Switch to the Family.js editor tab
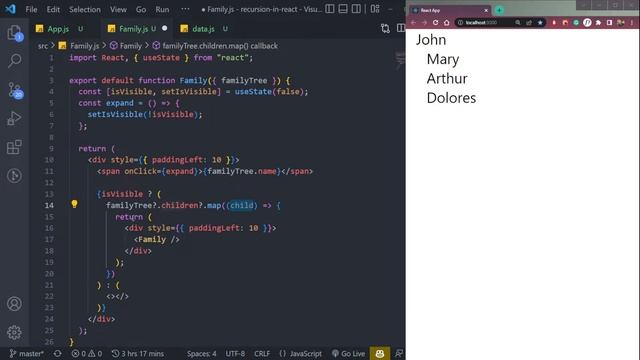This screenshot has width=640, height=360. pyautogui.click(x=138, y=29)
